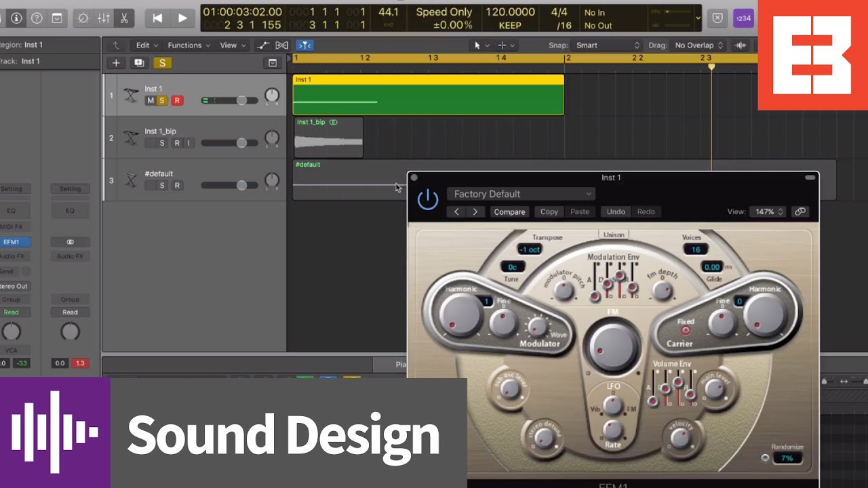This screenshot has width=868, height=488.
Task: Click the track header up-arrow icon
Action: (116, 45)
